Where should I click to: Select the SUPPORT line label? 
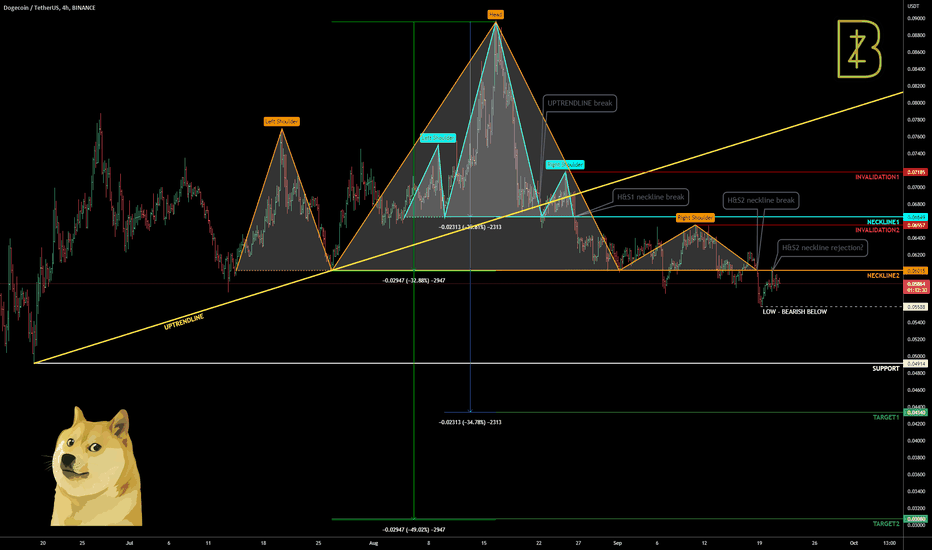pos(886,369)
